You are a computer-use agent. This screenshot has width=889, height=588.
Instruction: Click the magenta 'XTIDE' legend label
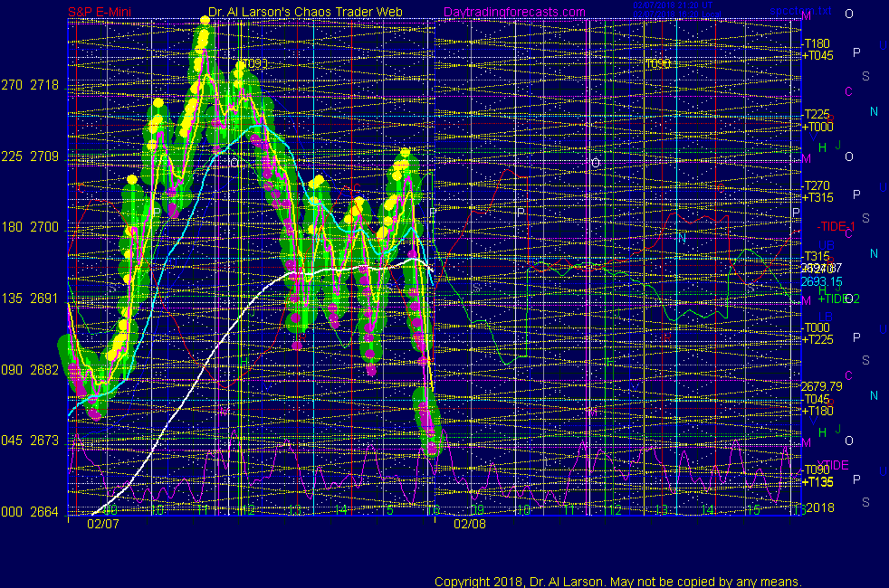click(x=832, y=465)
